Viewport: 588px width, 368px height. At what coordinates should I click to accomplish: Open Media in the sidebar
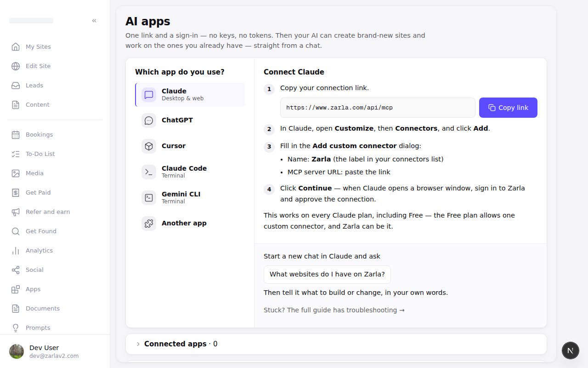pyautogui.click(x=55, y=173)
